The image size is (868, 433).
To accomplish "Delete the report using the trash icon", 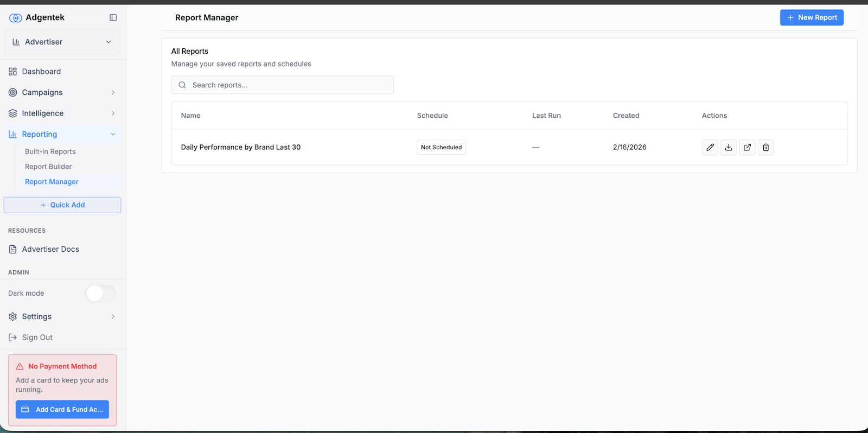I will pyautogui.click(x=765, y=147).
